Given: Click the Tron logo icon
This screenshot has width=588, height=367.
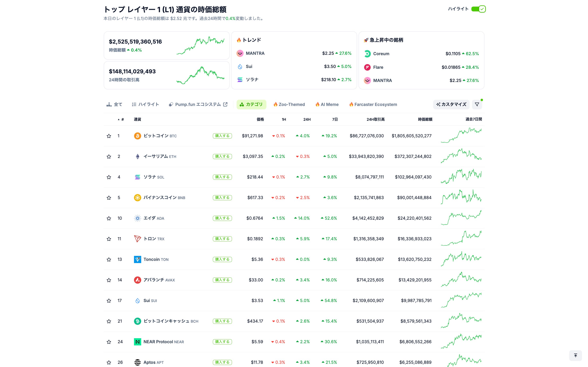Looking at the screenshot, I should (137, 239).
